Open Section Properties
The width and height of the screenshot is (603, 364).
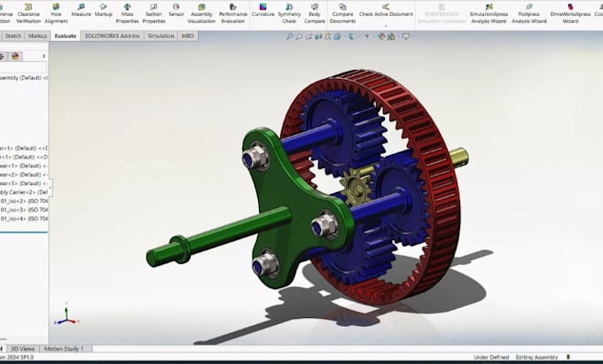coord(153,14)
